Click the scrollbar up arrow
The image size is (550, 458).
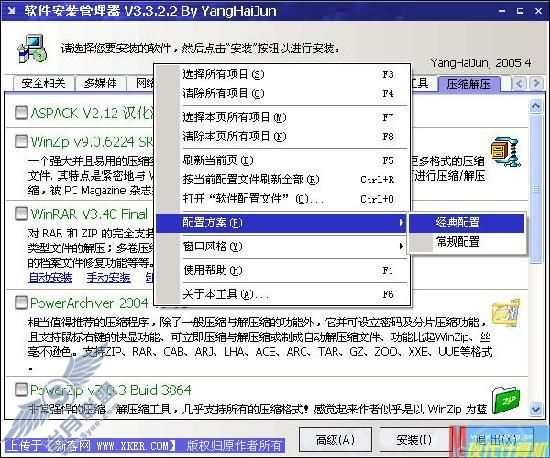536,105
